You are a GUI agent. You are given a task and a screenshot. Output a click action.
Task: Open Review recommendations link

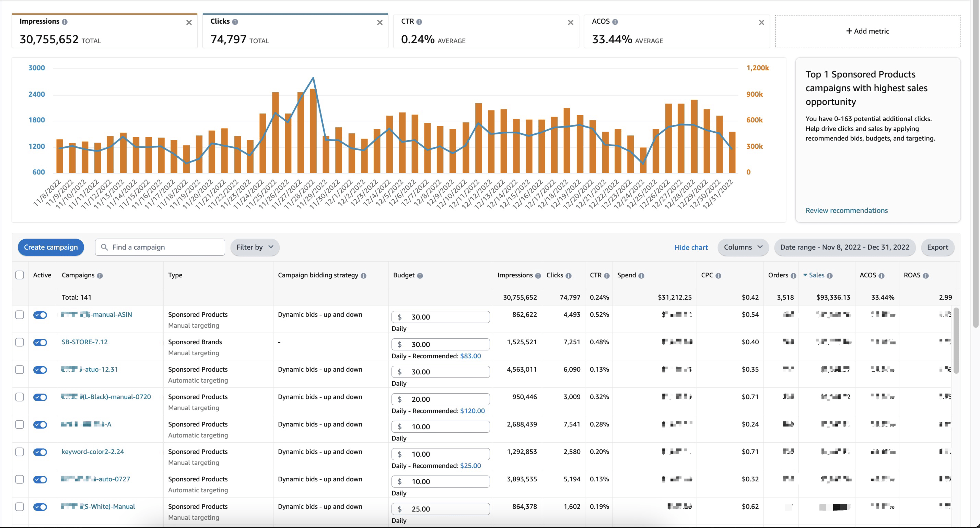pos(846,210)
